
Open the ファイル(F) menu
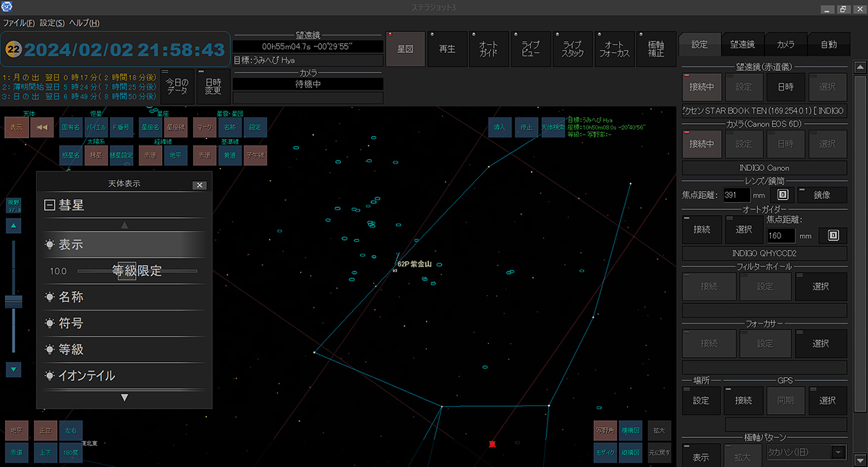click(19, 23)
